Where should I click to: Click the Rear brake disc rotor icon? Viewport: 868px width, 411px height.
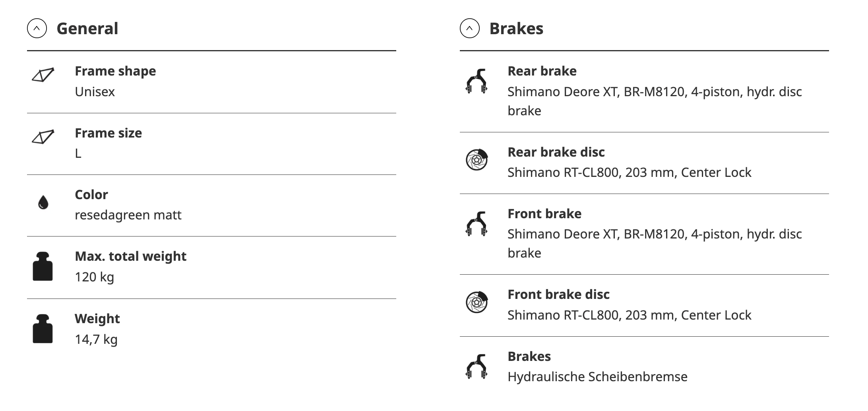click(477, 160)
